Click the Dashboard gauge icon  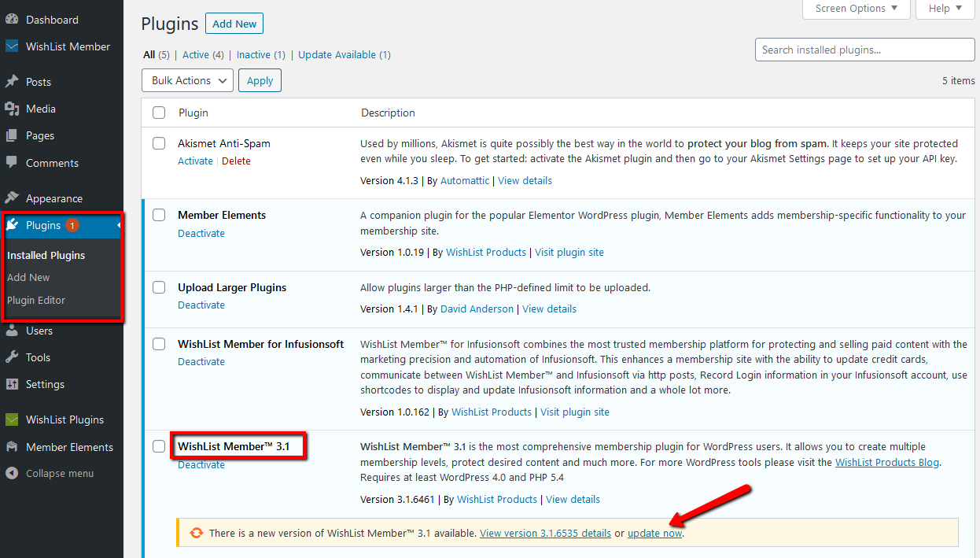click(12, 20)
